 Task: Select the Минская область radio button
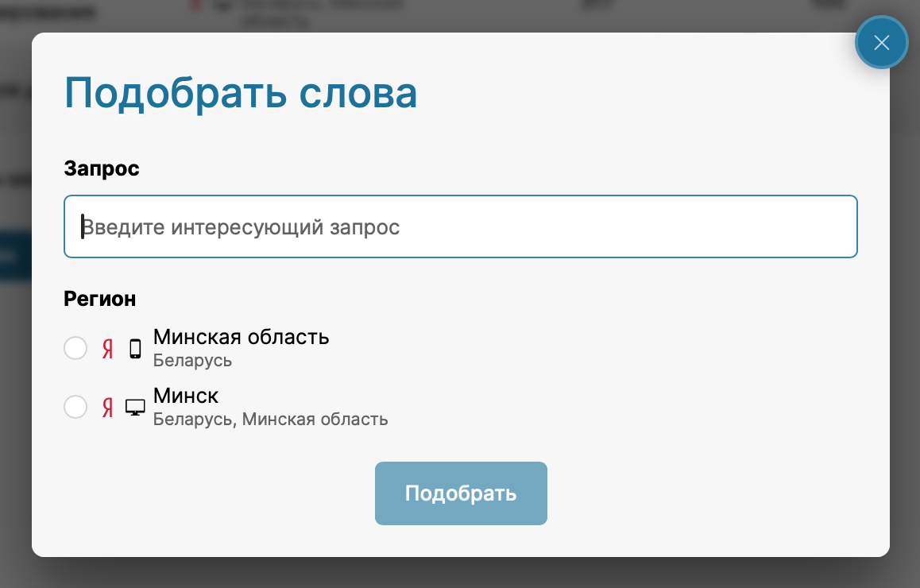75,348
